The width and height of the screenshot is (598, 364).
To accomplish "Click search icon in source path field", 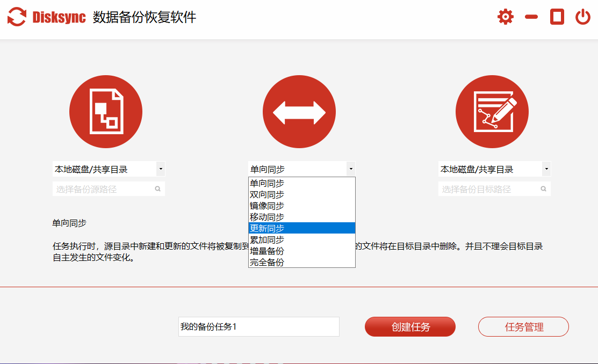I will coord(158,189).
